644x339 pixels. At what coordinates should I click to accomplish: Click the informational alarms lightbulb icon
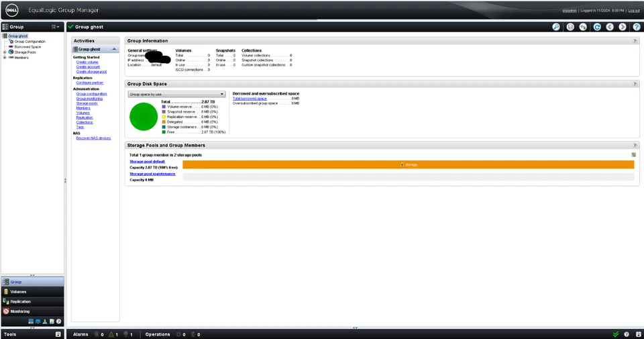click(x=126, y=334)
